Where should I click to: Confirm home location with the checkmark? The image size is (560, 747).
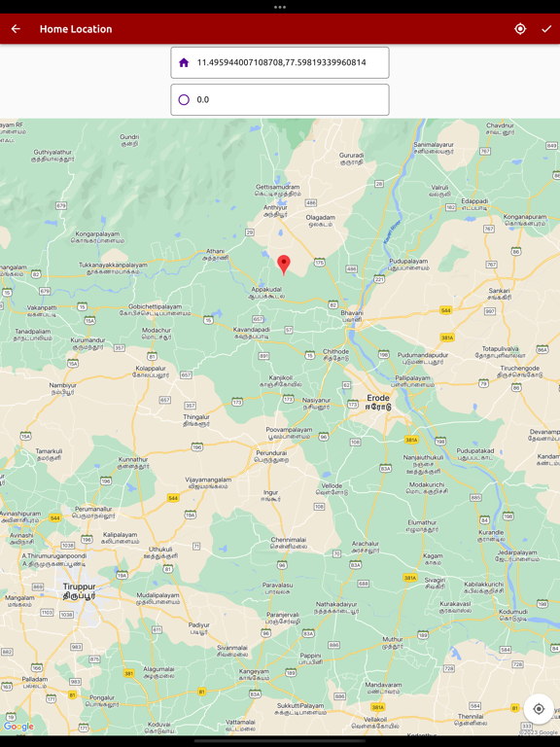546,29
